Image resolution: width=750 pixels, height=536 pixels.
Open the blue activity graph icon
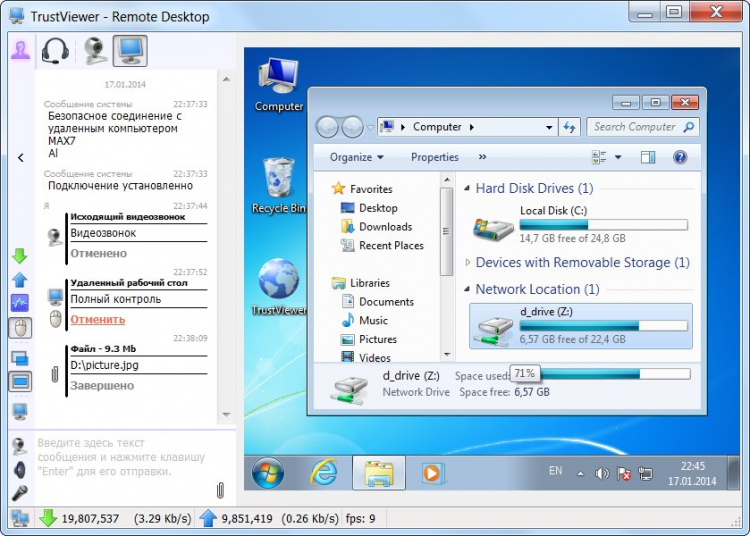20,303
